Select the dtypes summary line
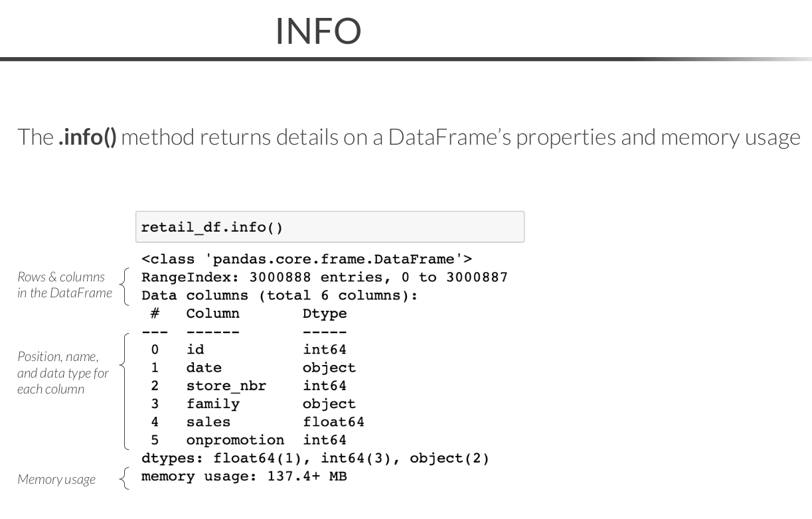 click(315, 458)
